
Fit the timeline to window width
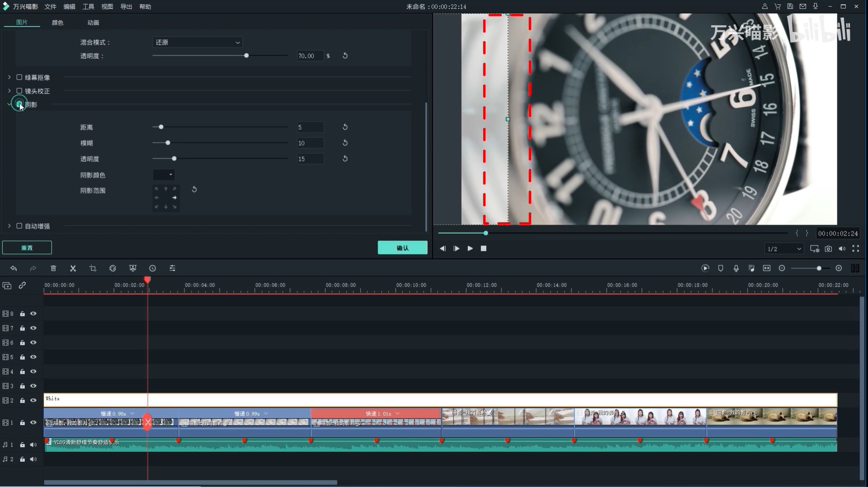(766, 268)
